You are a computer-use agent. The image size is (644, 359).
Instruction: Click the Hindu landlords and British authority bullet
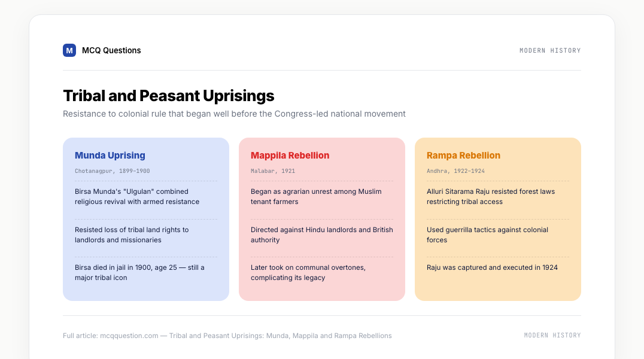pyautogui.click(x=321, y=235)
